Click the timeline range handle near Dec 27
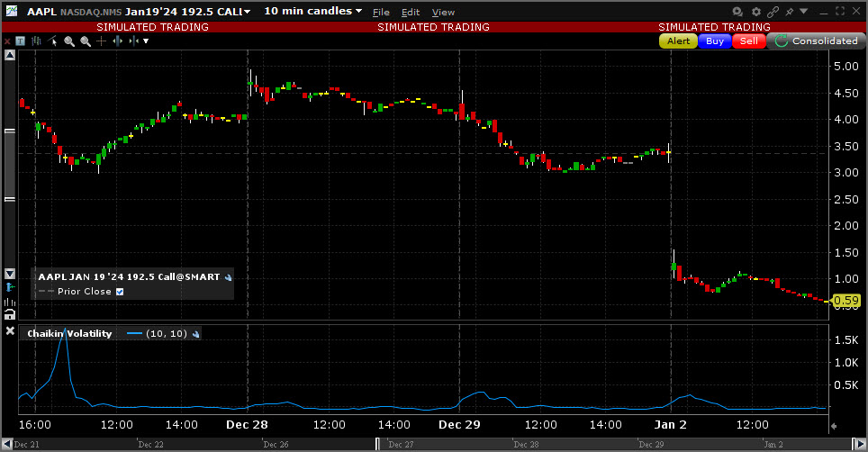This screenshot has height=452, width=868. coord(377,444)
